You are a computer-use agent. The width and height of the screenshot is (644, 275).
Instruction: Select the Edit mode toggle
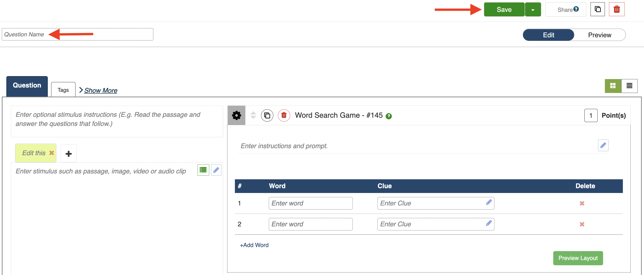[548, 35]
